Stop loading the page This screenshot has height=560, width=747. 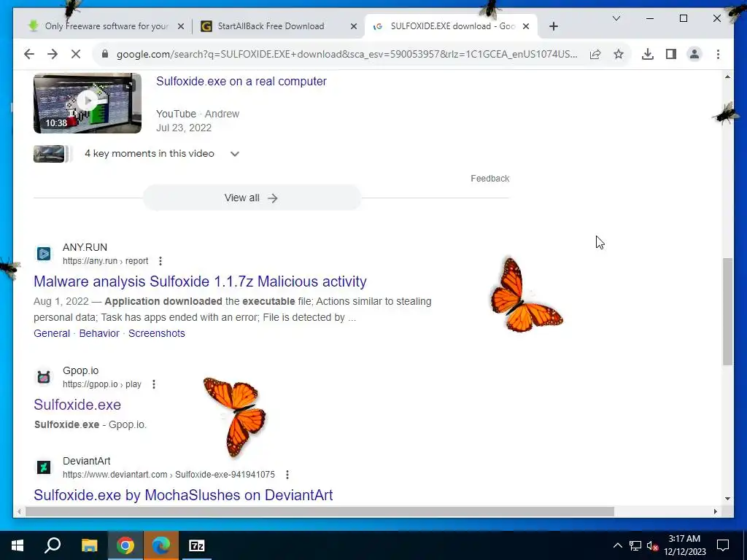pos(76,54)
